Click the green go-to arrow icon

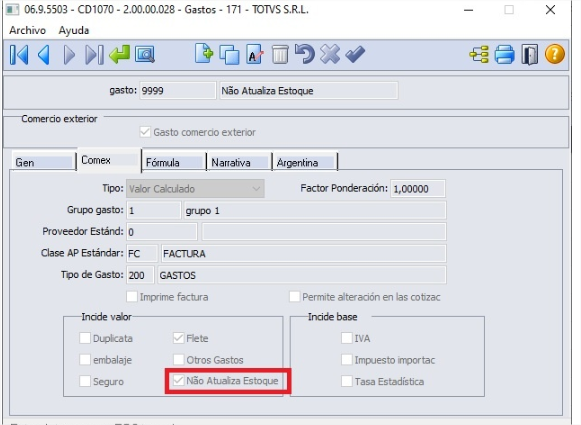pos(119,54)
